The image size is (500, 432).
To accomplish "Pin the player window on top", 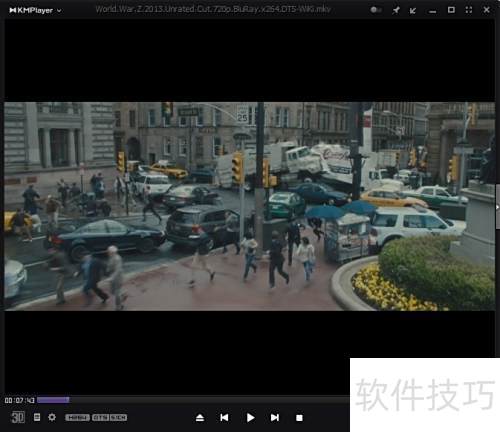I will pyautogui.click(x=396, y=10).
